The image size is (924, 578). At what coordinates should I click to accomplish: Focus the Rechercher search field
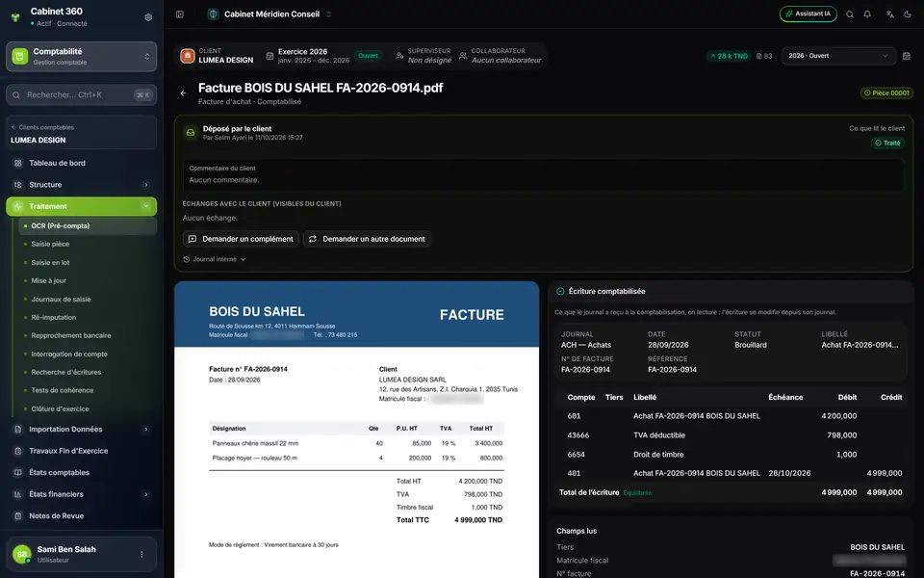pyautogui.click(x=81, y=95)
